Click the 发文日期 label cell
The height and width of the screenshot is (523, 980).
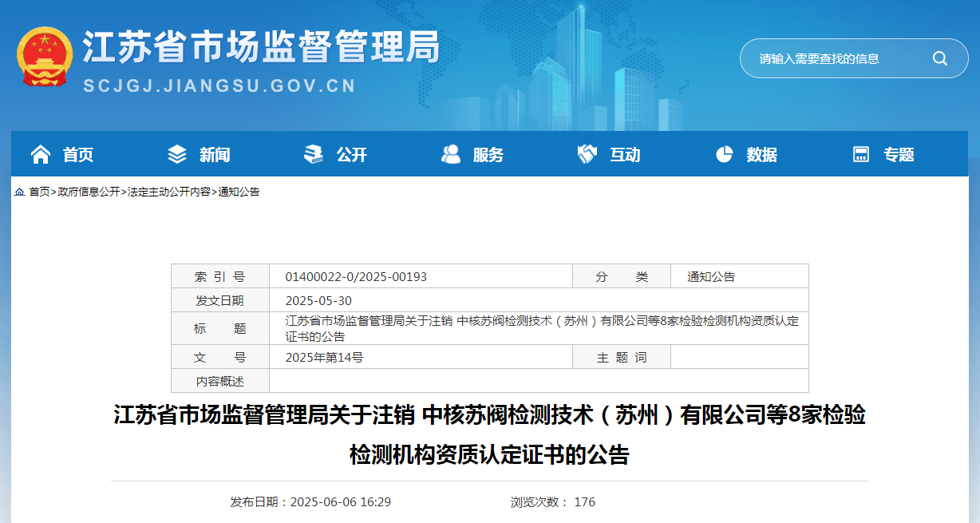(220, 300)
